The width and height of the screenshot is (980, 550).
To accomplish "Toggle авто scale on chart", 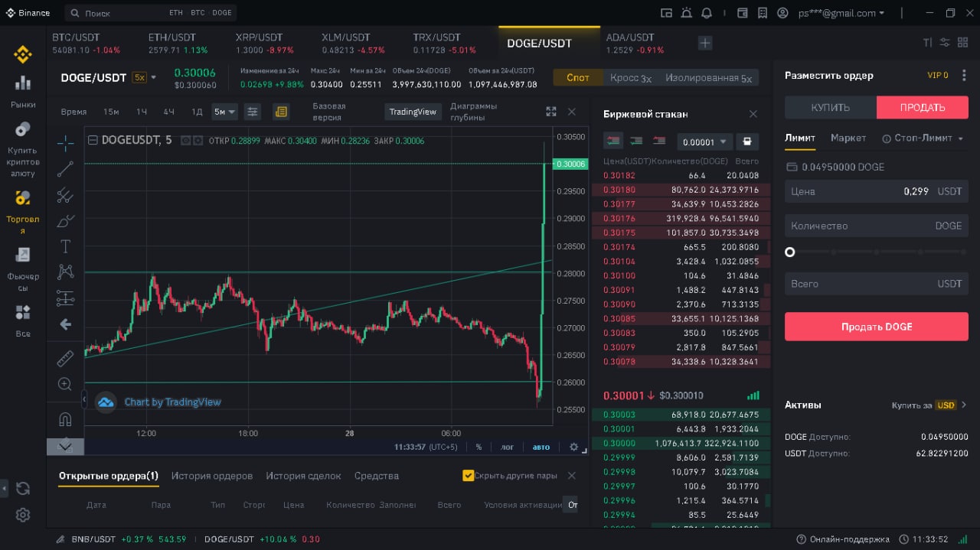I will pos(541,447).
